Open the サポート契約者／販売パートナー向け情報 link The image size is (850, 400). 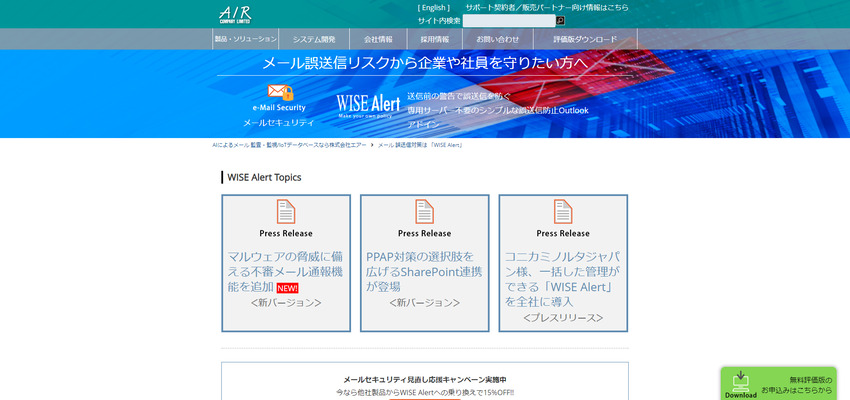pyautogui.click(x=547, y=8)
